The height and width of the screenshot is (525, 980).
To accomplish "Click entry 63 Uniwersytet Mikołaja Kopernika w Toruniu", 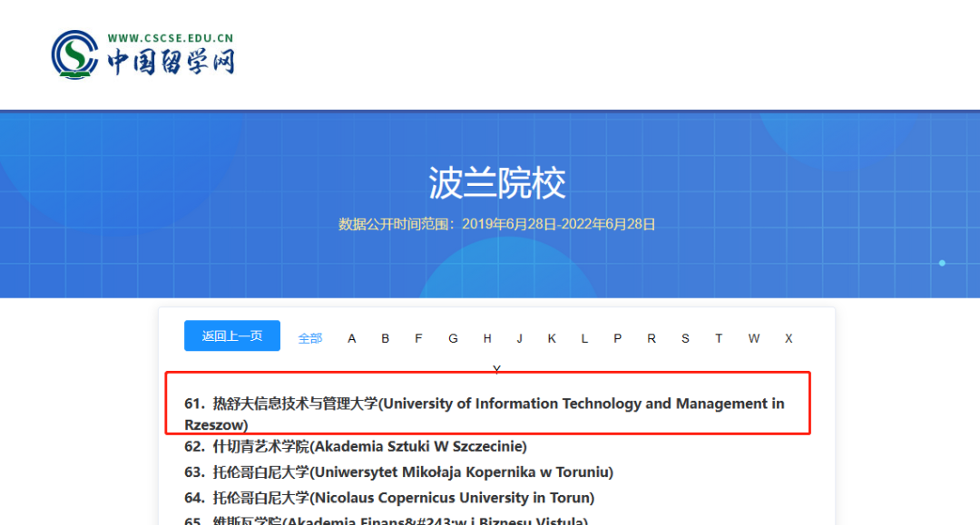I will [x=398, y=472].
